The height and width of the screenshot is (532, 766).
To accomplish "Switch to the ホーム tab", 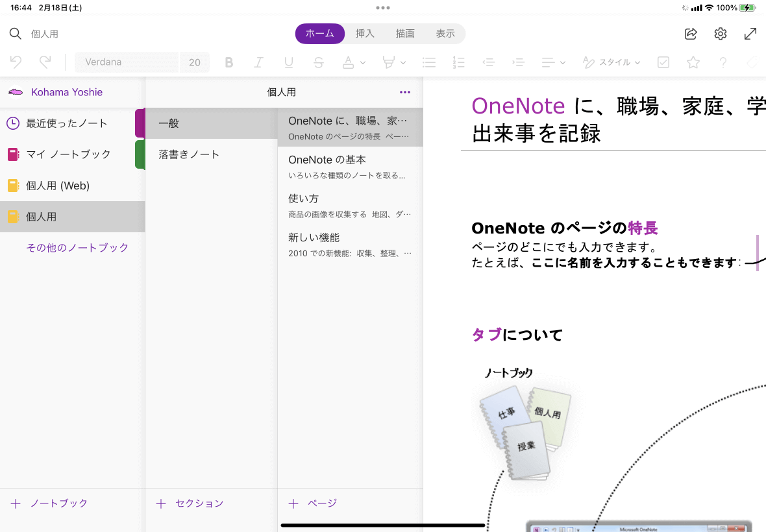I will [320, 34].
